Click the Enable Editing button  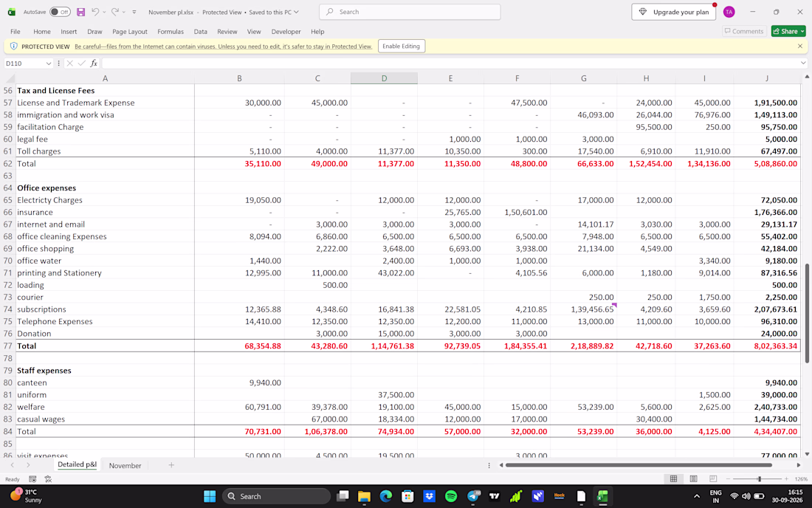click(401, 46)
